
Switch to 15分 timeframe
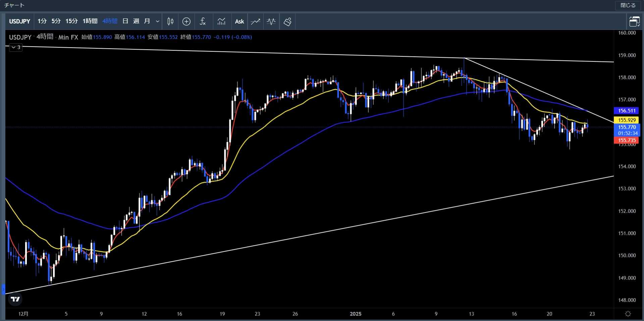tap(71, 21)
